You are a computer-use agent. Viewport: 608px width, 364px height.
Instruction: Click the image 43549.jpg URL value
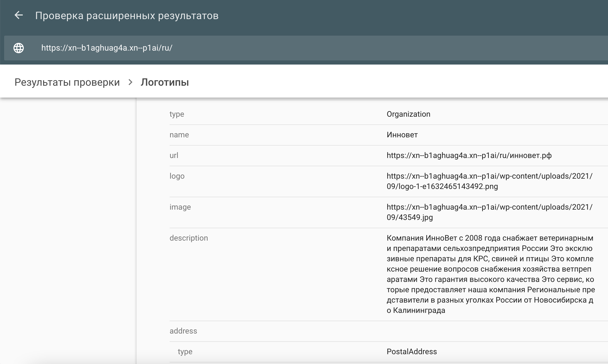click(x=490, y=212)
